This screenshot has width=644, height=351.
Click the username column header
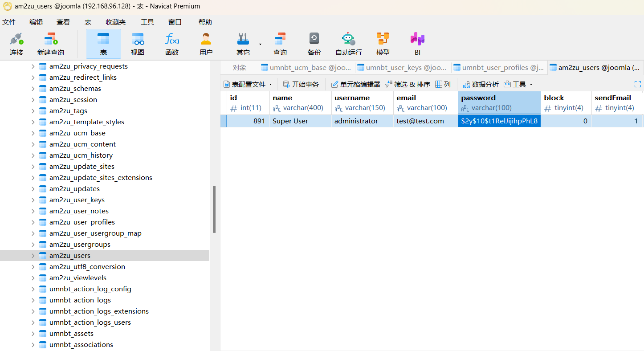tap(363, 102)
